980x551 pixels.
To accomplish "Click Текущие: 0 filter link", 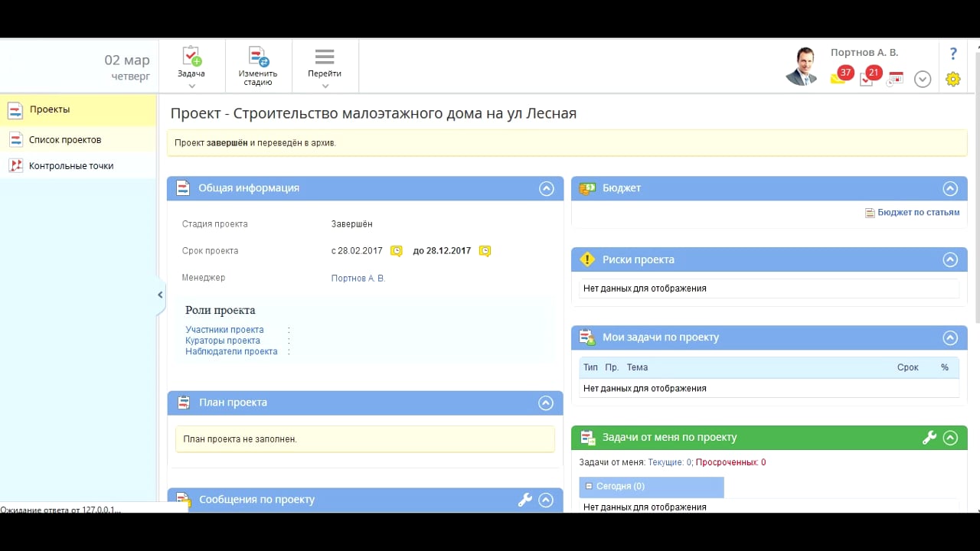I will (x=670, y=462).
